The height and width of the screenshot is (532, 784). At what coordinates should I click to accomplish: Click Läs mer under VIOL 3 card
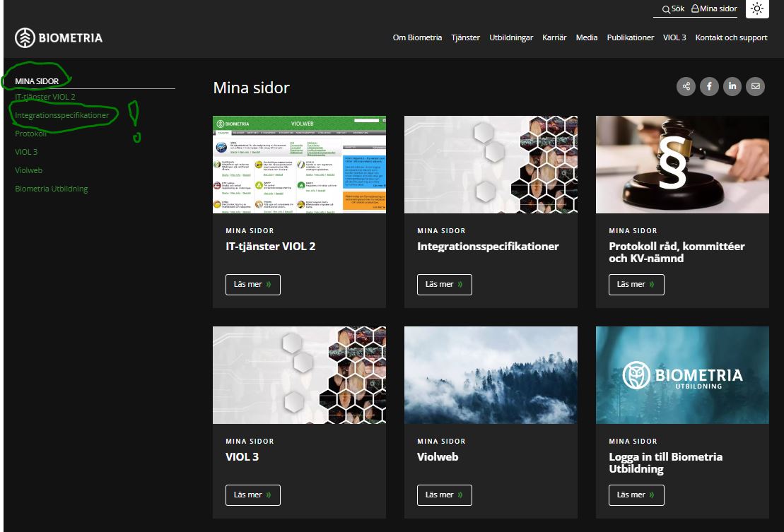253,495
